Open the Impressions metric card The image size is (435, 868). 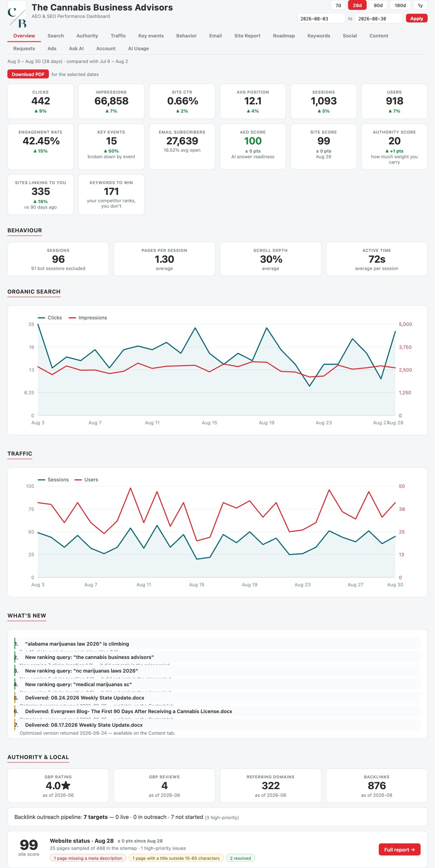(x=111, y=102)
